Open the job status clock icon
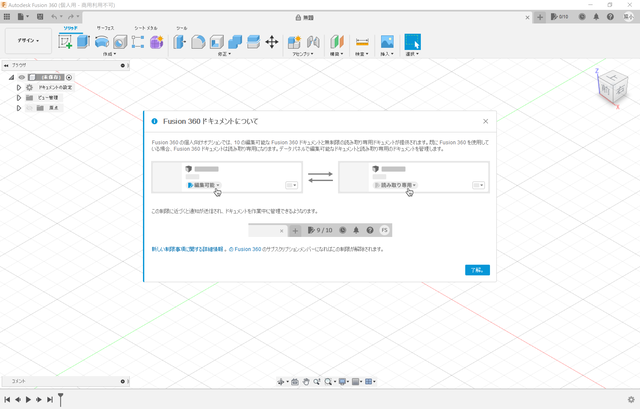The width and height of the screenshot is (640, 409). tap(582, 17)
